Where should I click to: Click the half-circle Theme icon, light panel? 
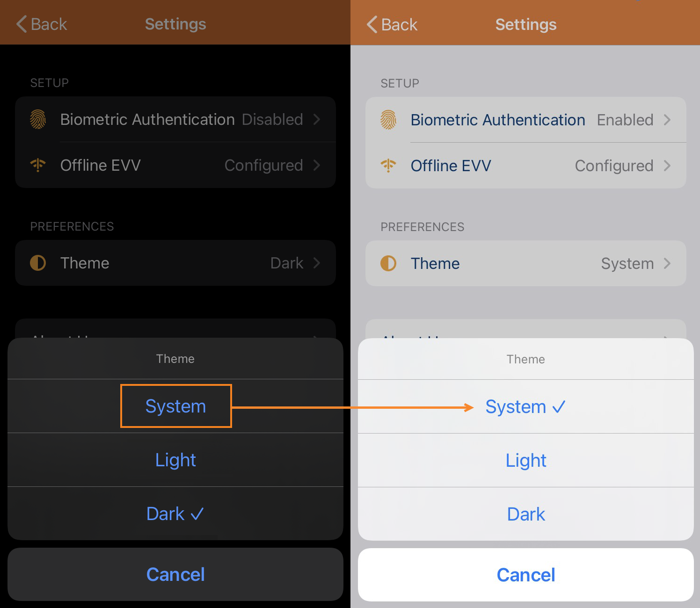click(388, 263)
